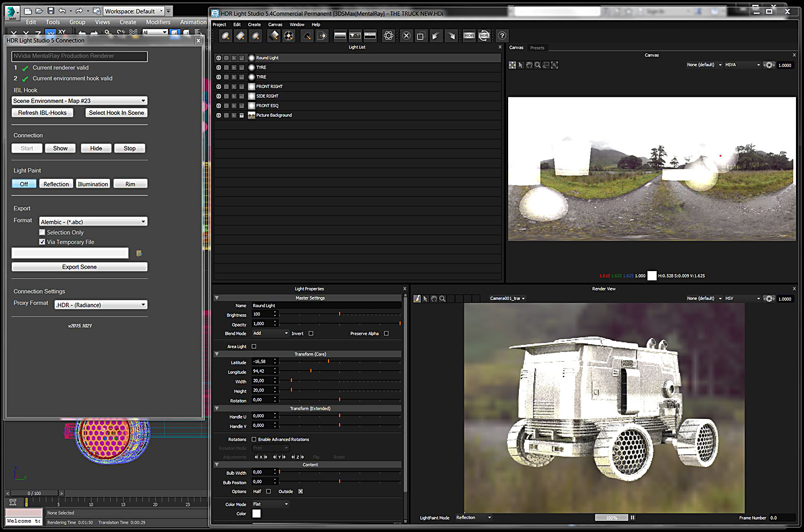
Task: Adjust the Brightness slider marker
Action: point(339,314)
